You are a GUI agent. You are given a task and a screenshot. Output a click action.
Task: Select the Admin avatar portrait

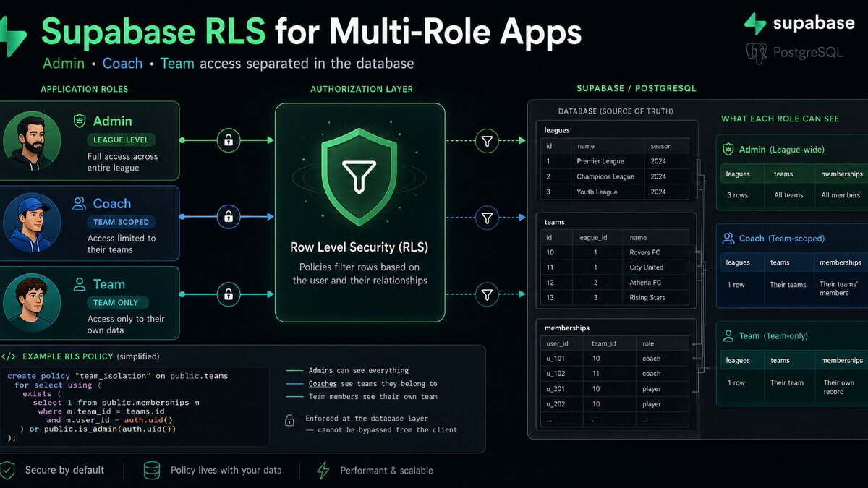pos(30,140)
